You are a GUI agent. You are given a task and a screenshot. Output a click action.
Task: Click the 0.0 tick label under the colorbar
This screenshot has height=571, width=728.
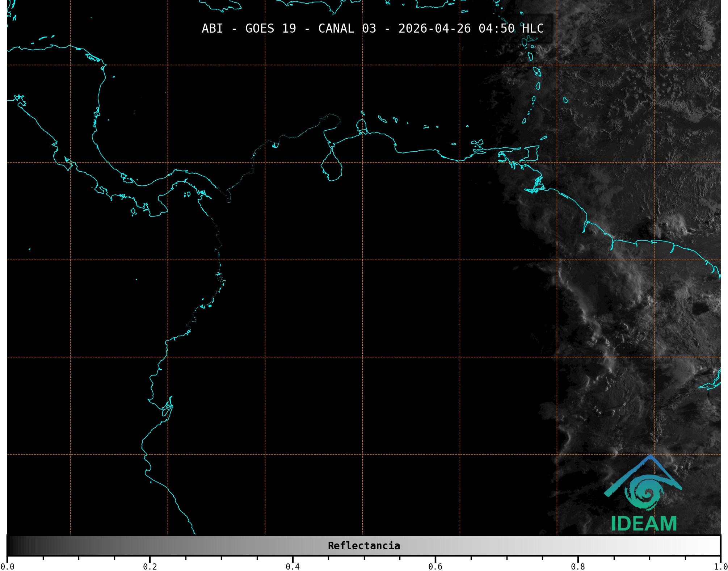[x=7, y=566]
